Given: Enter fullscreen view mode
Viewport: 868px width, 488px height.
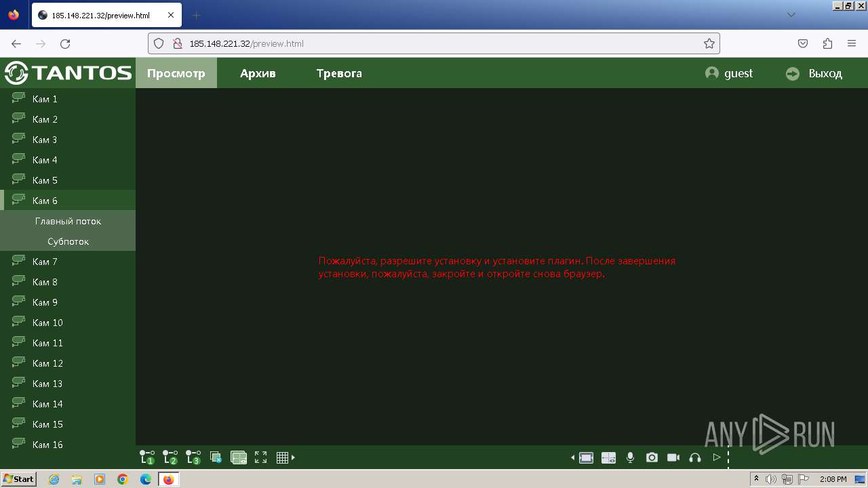Looking at the screenshot, I should (260, 457).
